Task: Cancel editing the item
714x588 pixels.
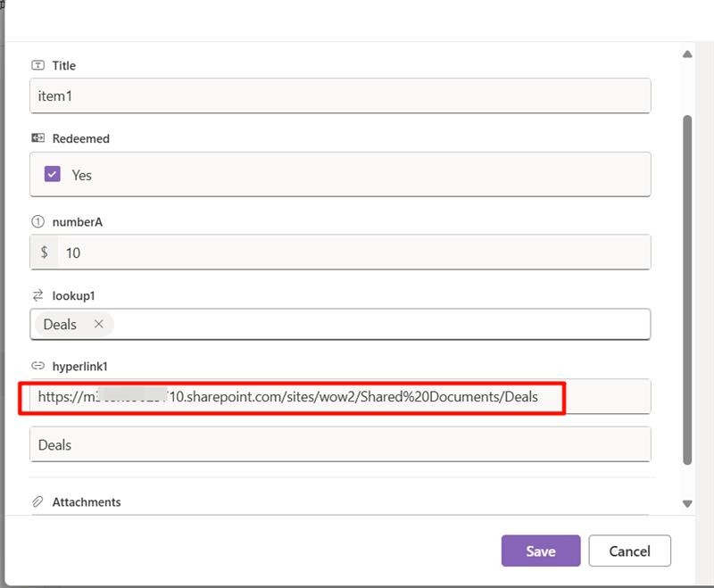Action: (x=631, y=551)
